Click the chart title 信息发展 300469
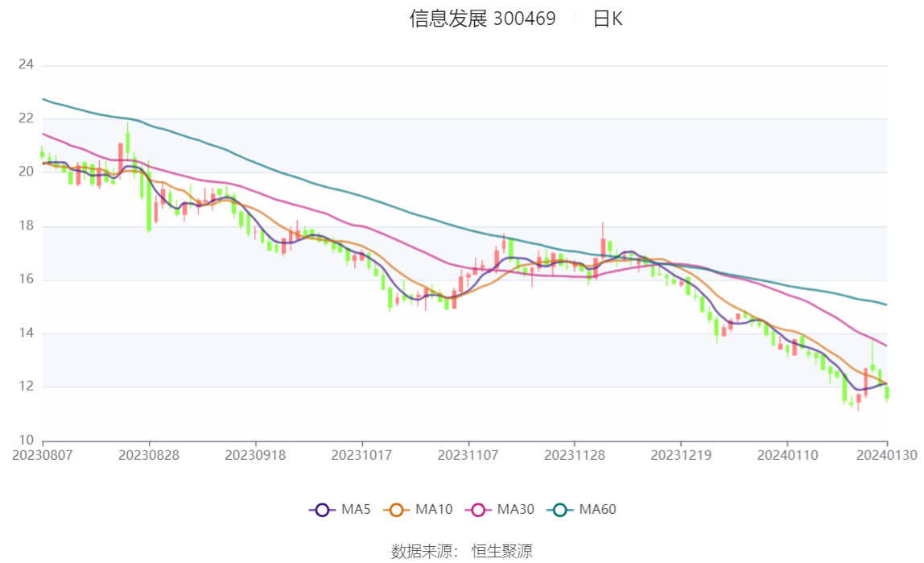 click(483, 19)
